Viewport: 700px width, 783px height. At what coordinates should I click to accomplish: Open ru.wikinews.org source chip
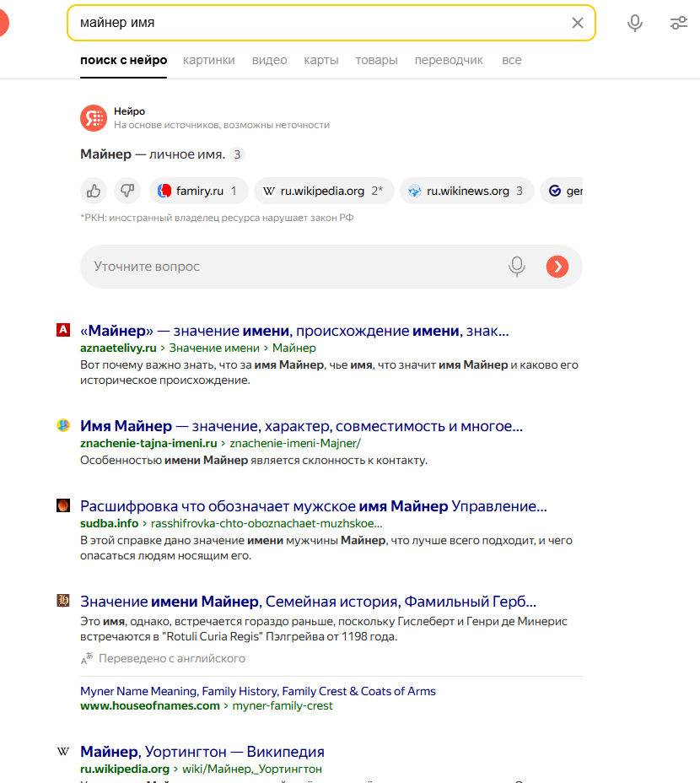[x=467, y=191]
